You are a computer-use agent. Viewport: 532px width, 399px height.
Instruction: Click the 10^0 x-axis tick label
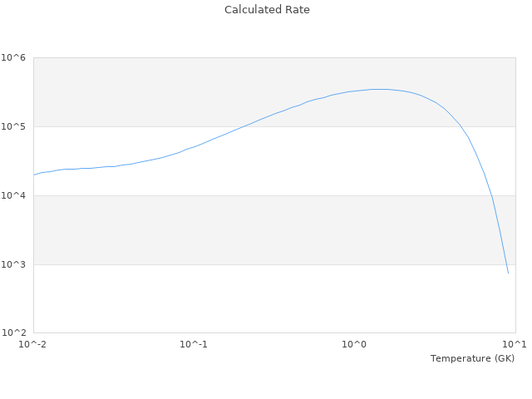click(355, 344)
